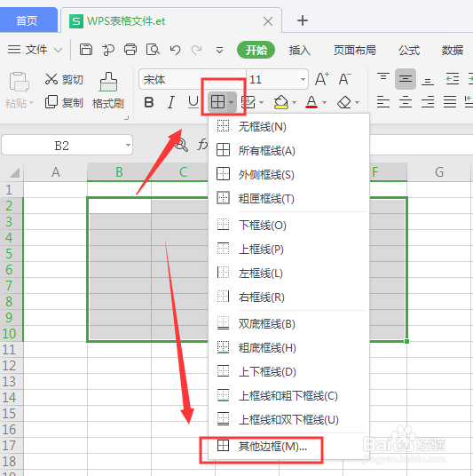This screenshot has height=476, width=473.
Task: Click the Paste clipboard icon
Action: (20, 82)
